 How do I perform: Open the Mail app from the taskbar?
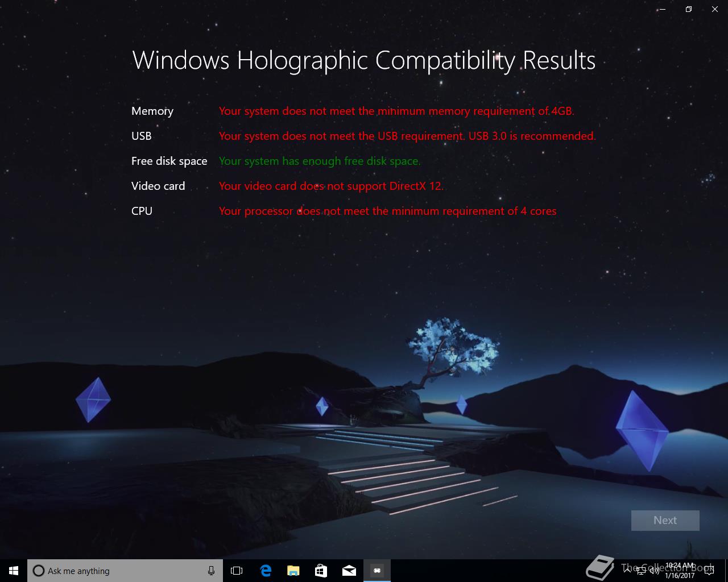(x=349, y=571)
